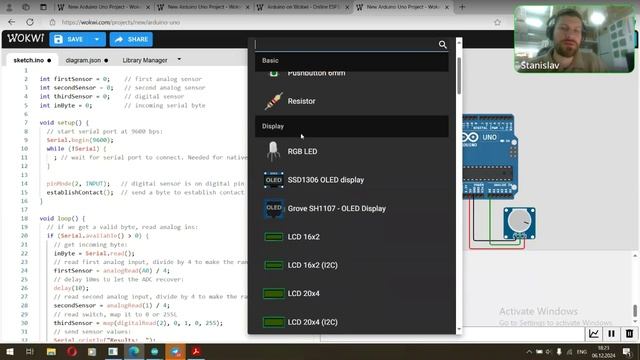Click the parts list scroll-down arrow
This screenshot has width=640, height=360.
(x=459, y=329)
